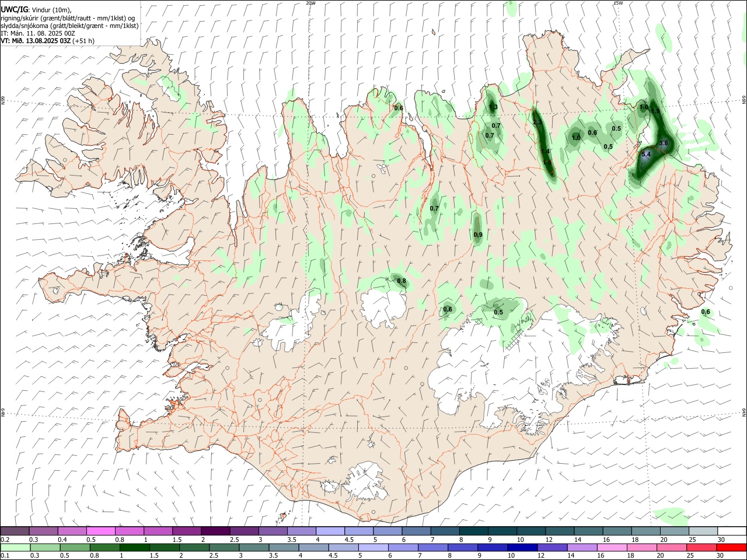Screen dimensions: 747x560
Task: Click the white Hofsjökull glacier below the 0.8 value
Action: coord(383,307)
